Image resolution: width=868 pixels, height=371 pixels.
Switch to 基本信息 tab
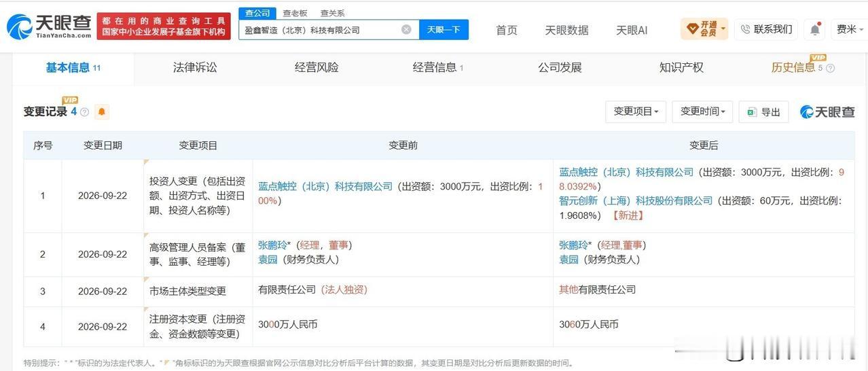[73, 67]
